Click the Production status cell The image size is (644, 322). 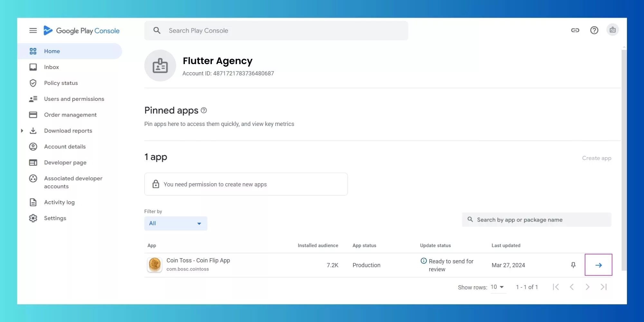[x=366, y=265]
